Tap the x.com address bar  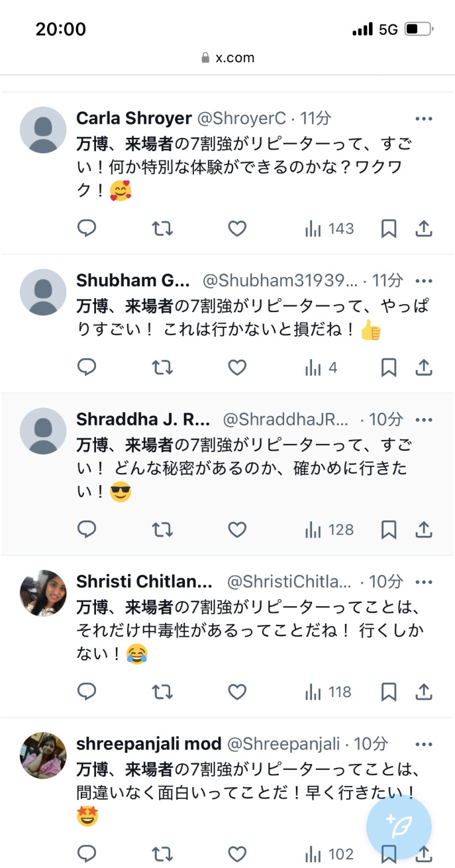(x=228, y=58)
